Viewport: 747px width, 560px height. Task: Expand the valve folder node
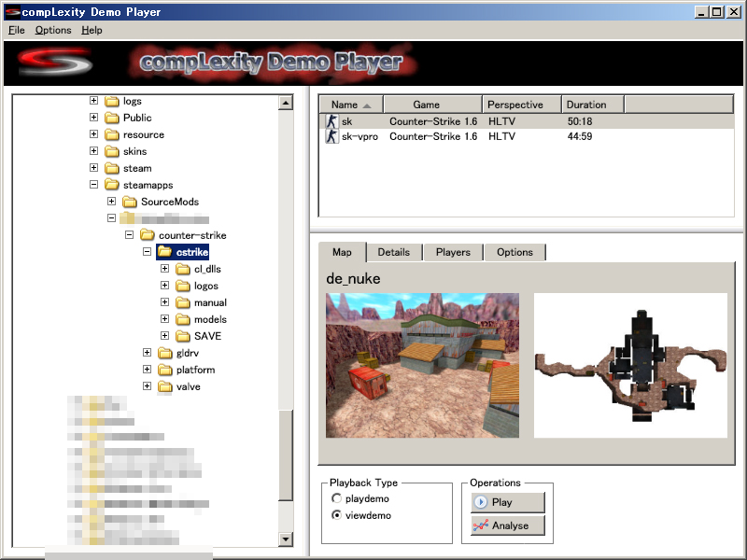coord(148,386)
